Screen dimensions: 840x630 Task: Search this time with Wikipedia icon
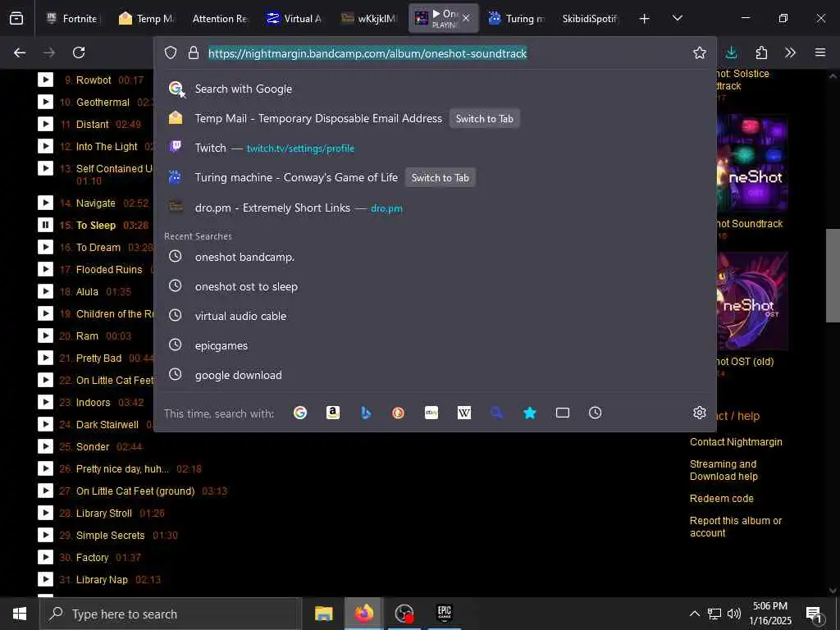[x=464, y=413]
